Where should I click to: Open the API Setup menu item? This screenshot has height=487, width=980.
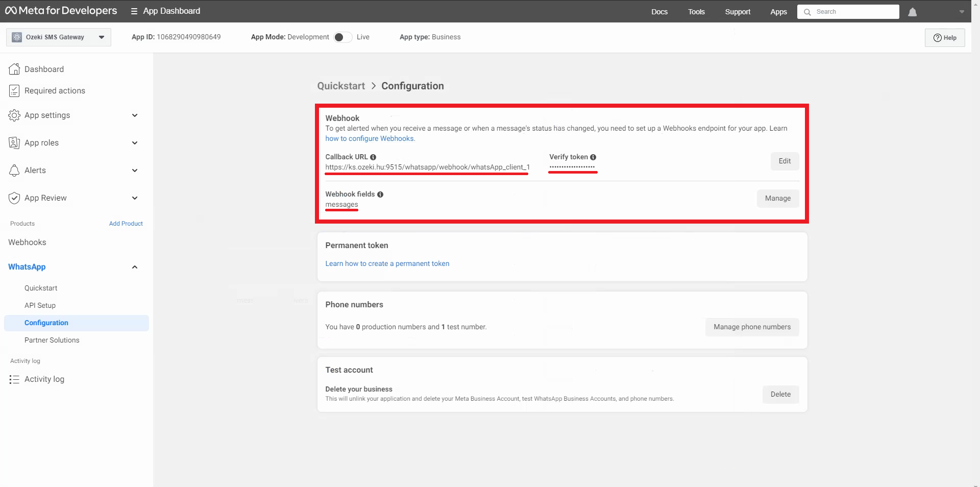click(x=40, y=305)
